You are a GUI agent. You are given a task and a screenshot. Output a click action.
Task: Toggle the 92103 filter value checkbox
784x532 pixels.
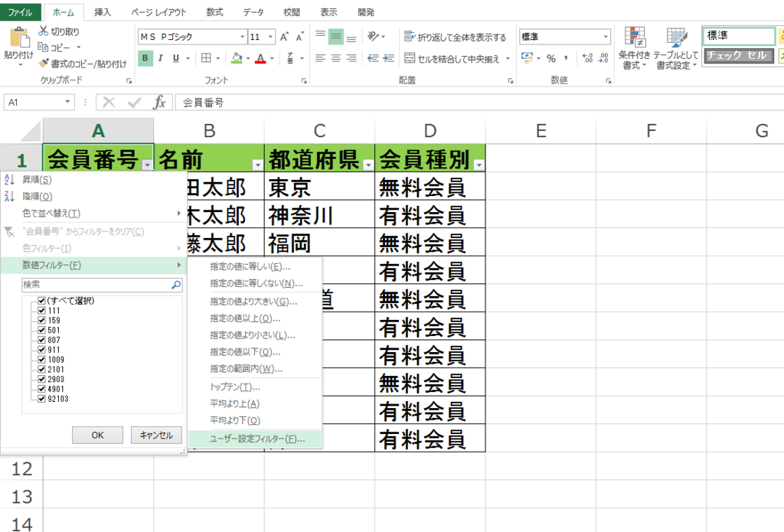[41, 399]
